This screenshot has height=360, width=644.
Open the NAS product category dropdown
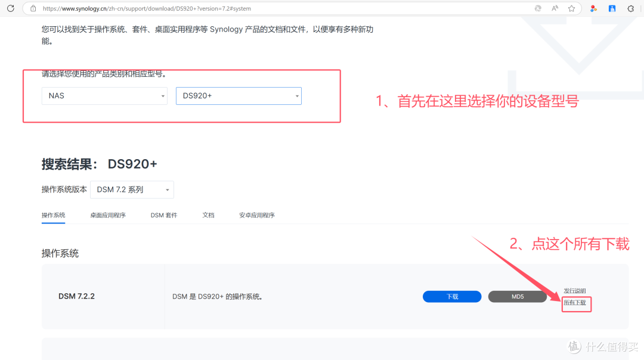coord(104,95)
